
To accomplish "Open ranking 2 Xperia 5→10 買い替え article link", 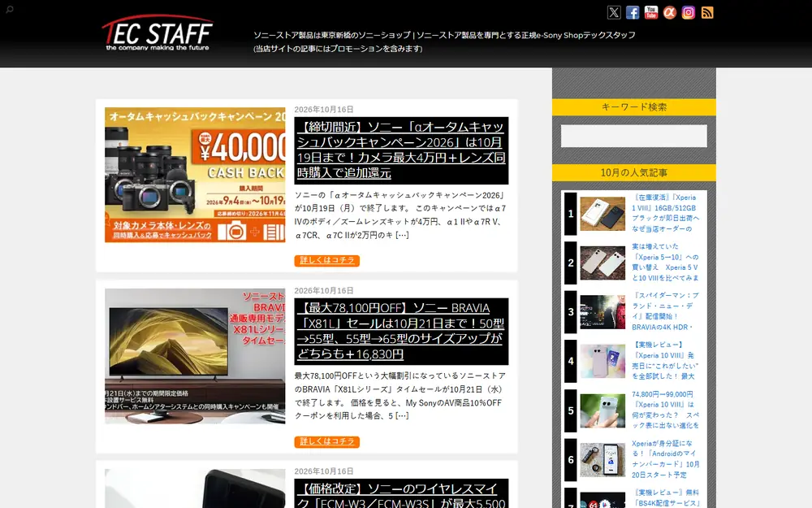I will 666,263.
